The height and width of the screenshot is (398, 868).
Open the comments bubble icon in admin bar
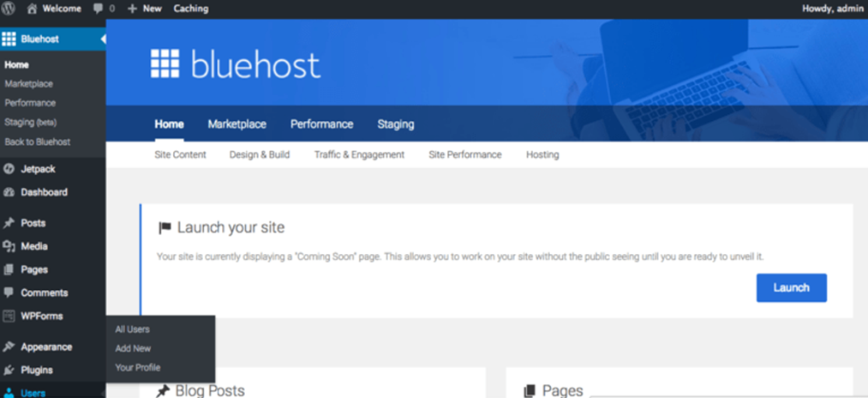(98, 9)
